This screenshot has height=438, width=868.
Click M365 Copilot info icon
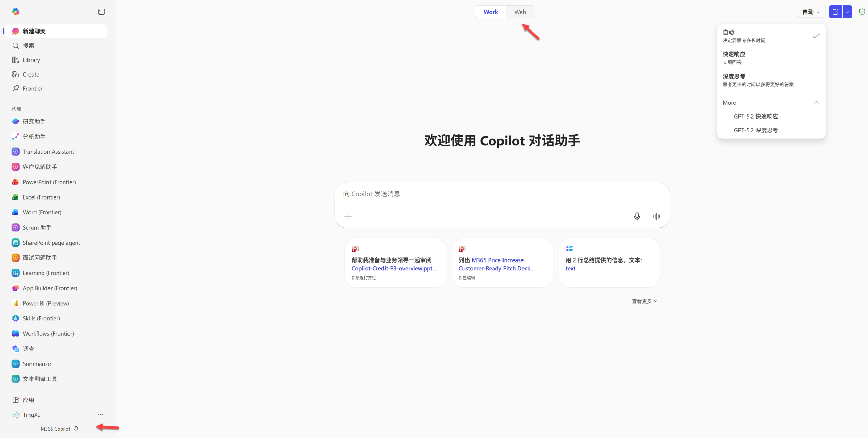click(76, 429)
